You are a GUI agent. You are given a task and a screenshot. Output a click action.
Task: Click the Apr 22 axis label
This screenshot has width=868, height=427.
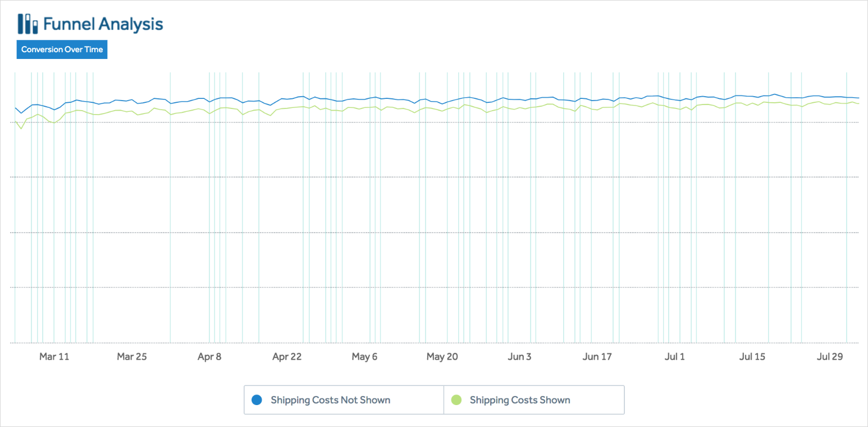click(x=287, y=356)
